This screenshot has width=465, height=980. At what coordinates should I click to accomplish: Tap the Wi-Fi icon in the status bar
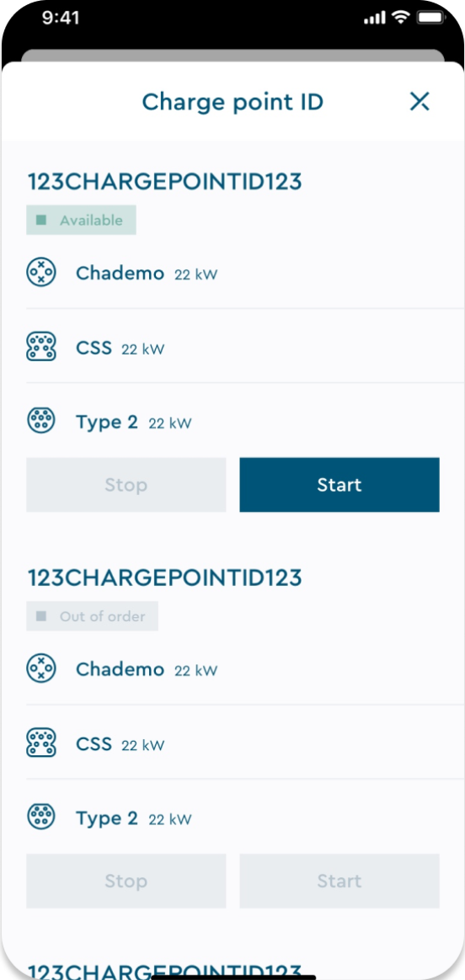tap(400, 18)
